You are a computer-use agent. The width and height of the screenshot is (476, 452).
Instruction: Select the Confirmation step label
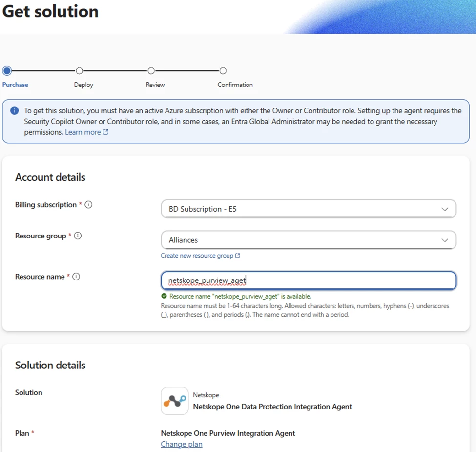tap(235, 85)
